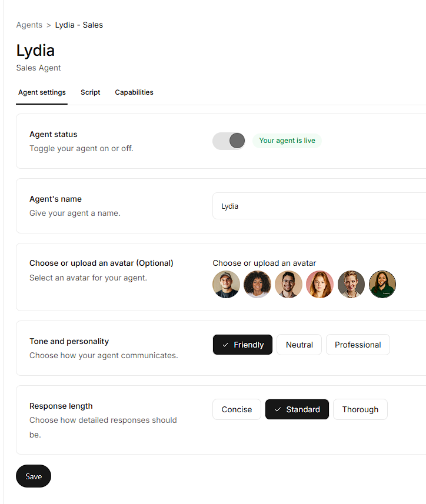
Task: Select the Agent settings tab
Action: [x=42, y=92]
